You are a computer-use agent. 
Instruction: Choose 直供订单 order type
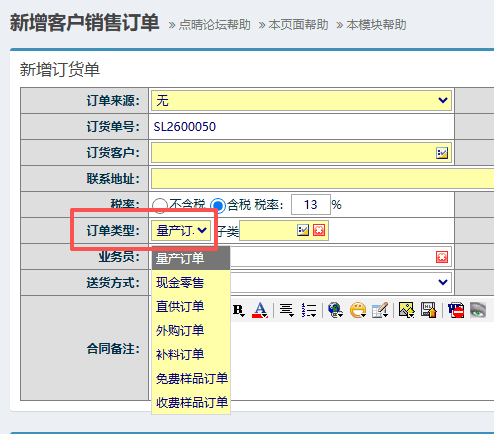[191, 307]
